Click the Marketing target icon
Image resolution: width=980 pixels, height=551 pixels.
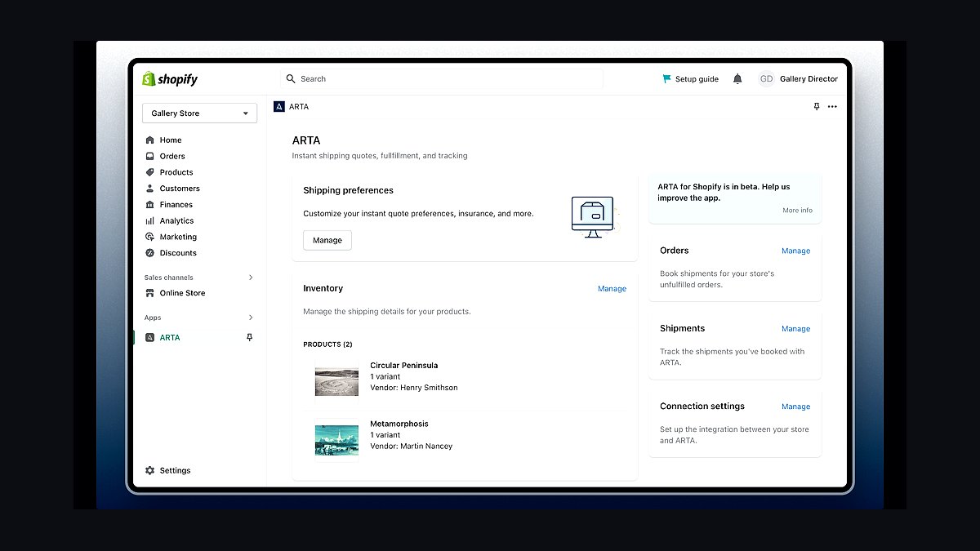[x=149, y=237]
